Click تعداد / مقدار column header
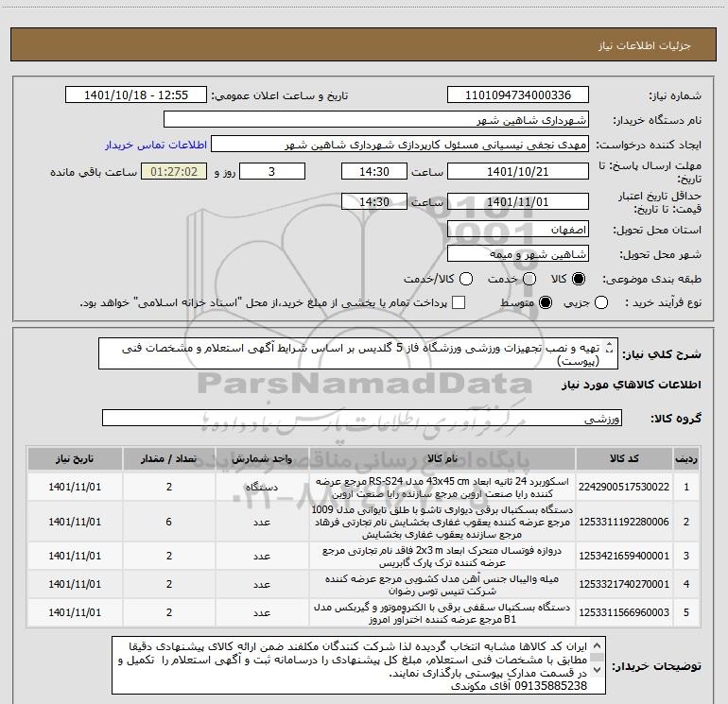The width and height of the screenshot is (728, 704). tap(169, 459)
